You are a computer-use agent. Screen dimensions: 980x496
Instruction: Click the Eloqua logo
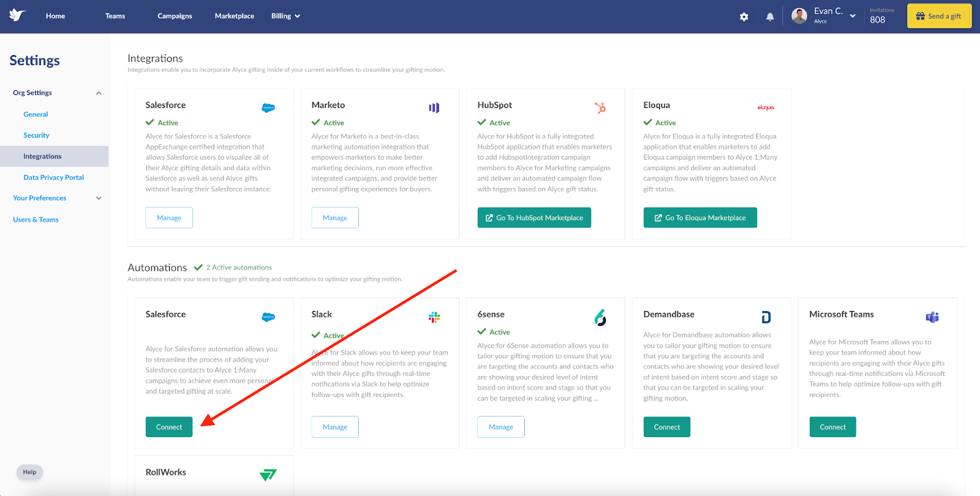click(x=766, y=108)
